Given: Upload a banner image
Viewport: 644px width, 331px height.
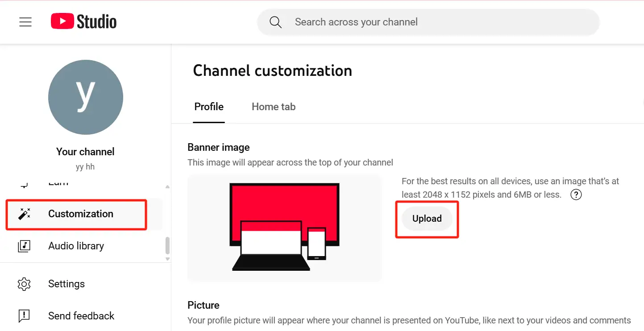Looking at the screenshot, I should pyautogui.click(x=427, y=219).
